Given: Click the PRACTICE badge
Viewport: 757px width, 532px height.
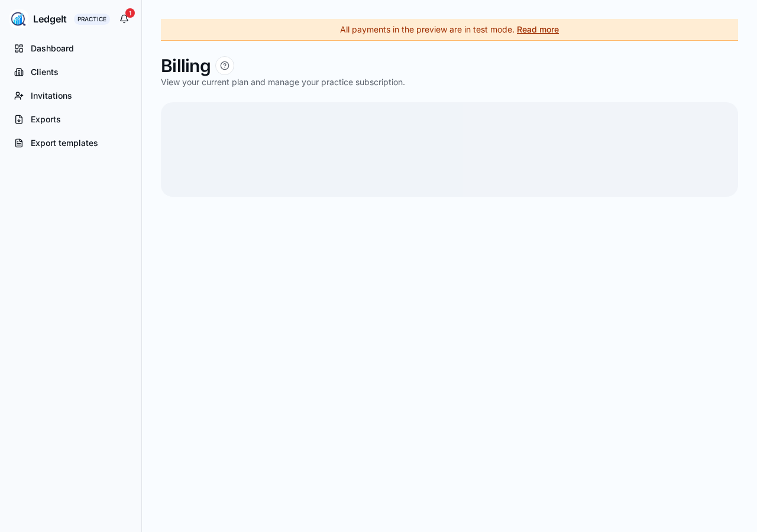Looking at the screenshot, I should point(92,19).
